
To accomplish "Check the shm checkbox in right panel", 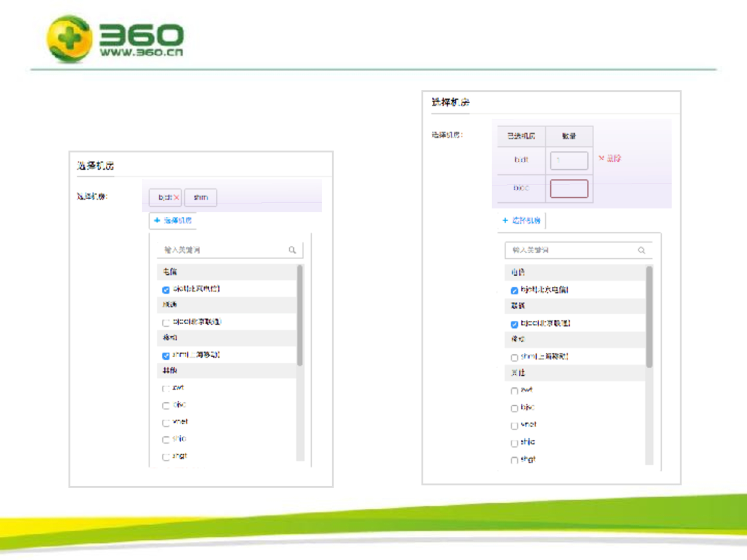I will (515, 357).
